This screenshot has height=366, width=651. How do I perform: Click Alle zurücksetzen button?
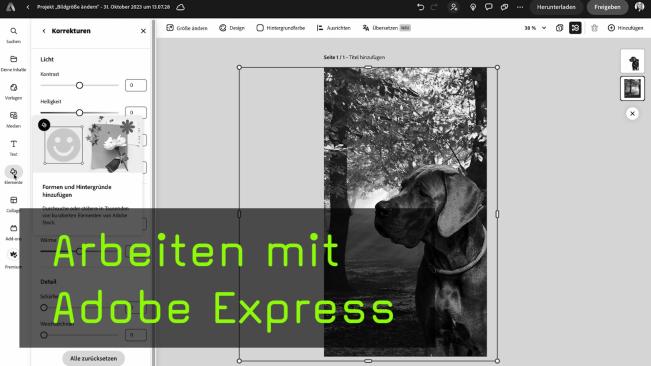point(93,358)
